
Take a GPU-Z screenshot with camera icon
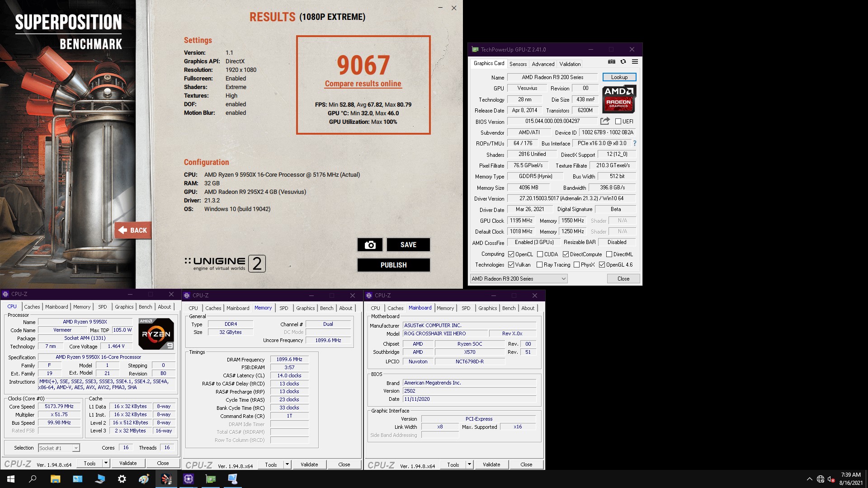611,61
